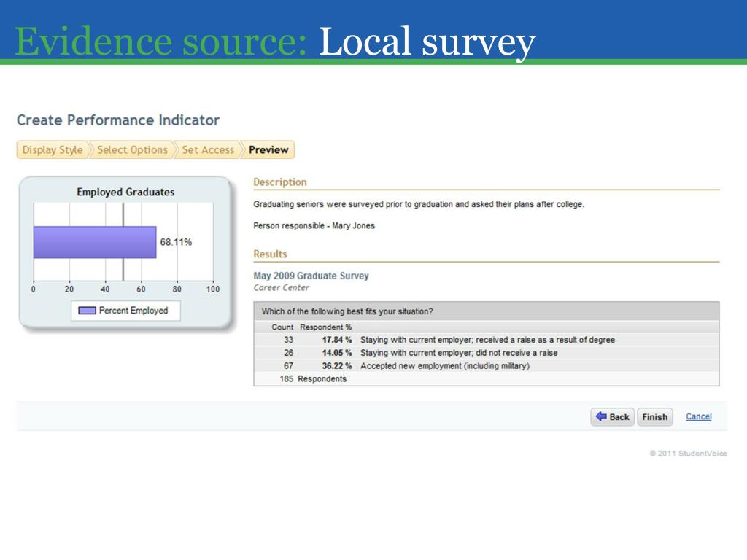Go to the Select Options step

133,149
